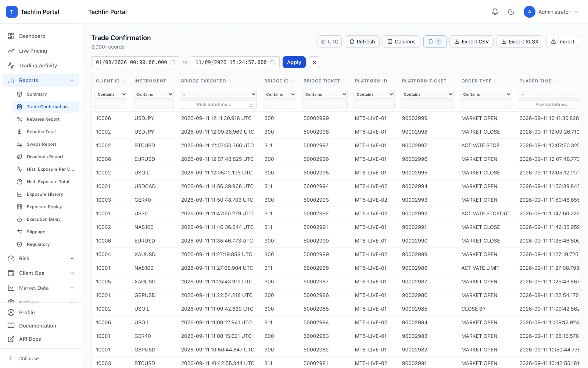Go to Live Pricing page
Viewport: 588px width, 368px height.
tap(41, 51)
